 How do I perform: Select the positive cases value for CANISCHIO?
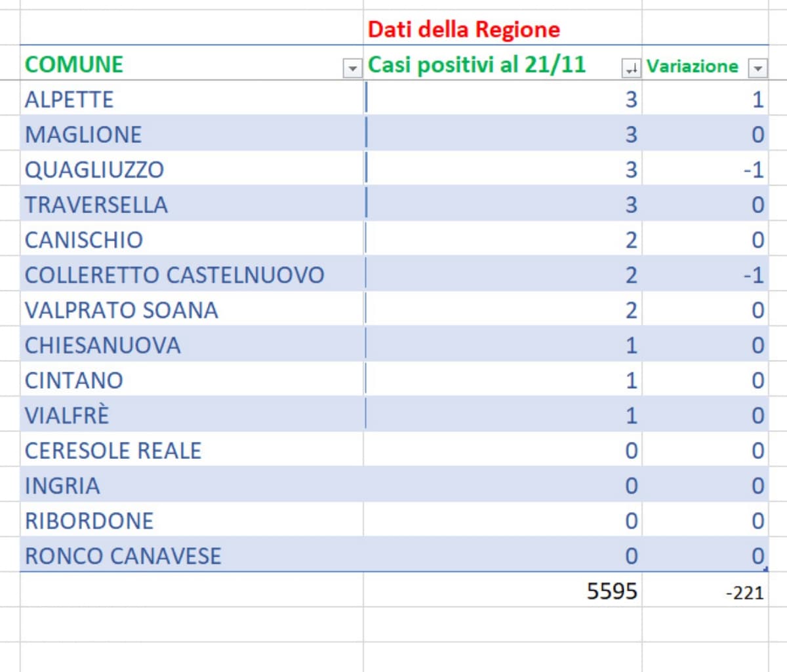(x=630, y=240)
